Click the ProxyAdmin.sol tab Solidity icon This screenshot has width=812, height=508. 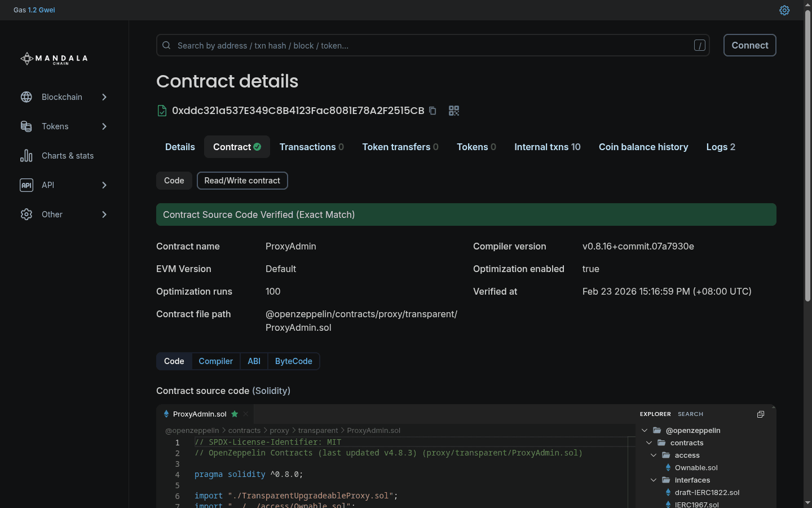[x=166, y=414]
